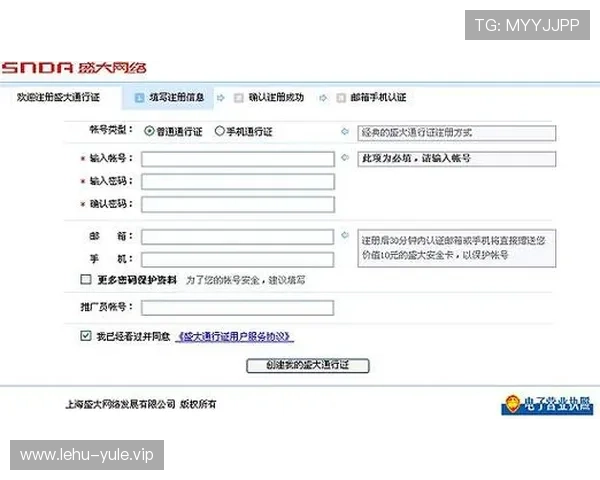Click the 创建我的盛大通行证 button
The image size is (600, 480).
(x=308, y=365)
